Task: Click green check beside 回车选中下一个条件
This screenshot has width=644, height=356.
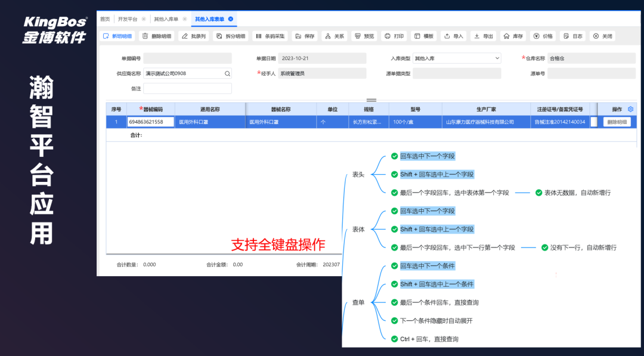Action: click(394, 266)
